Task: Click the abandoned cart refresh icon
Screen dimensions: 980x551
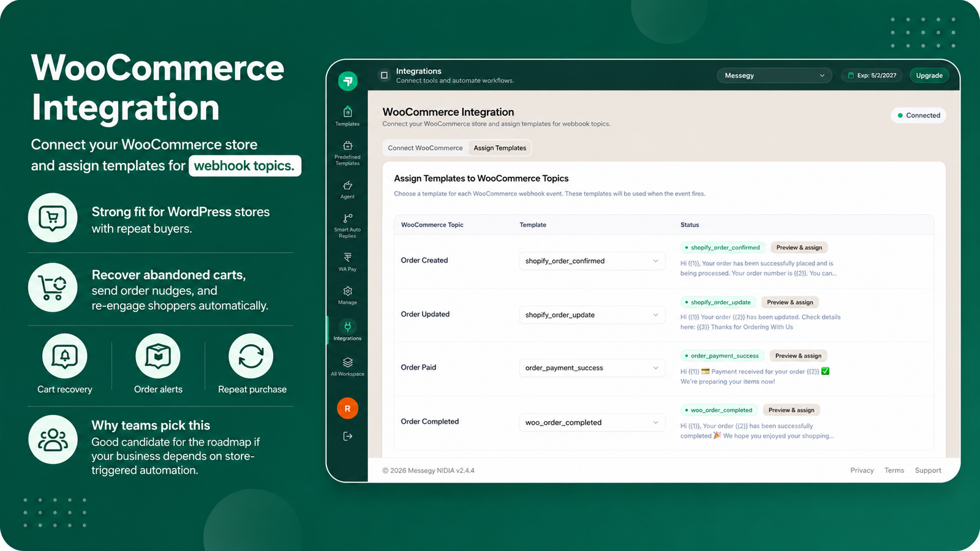Action: click(53, 287)
